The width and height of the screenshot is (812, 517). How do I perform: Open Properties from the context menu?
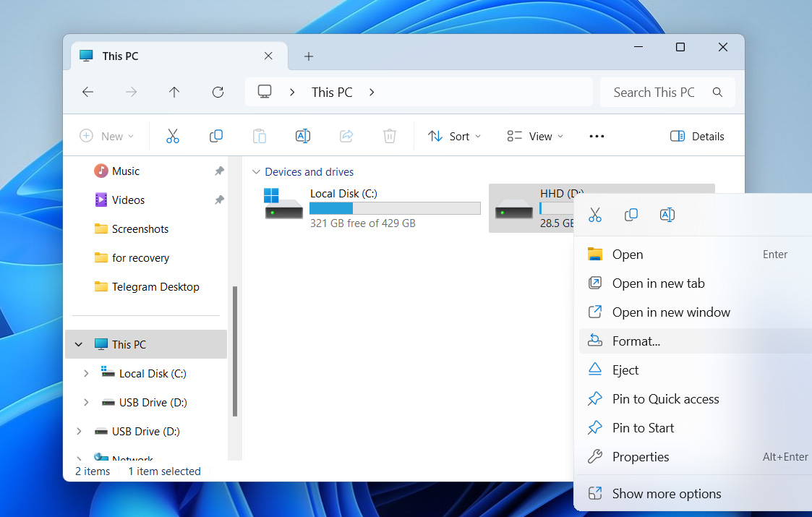point(696,457)
